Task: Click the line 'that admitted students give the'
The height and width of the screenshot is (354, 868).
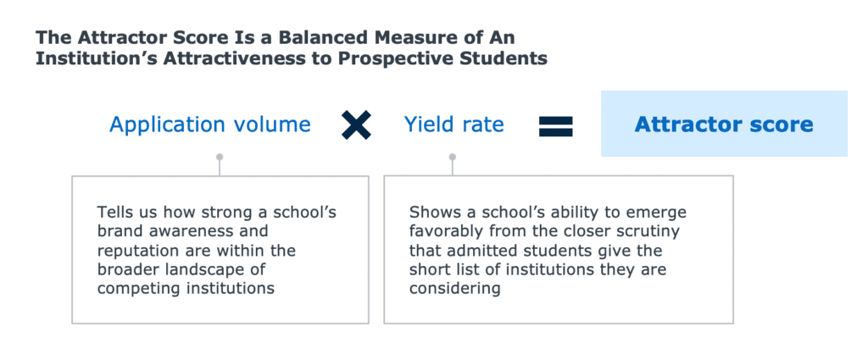Action: coord(536,251)
